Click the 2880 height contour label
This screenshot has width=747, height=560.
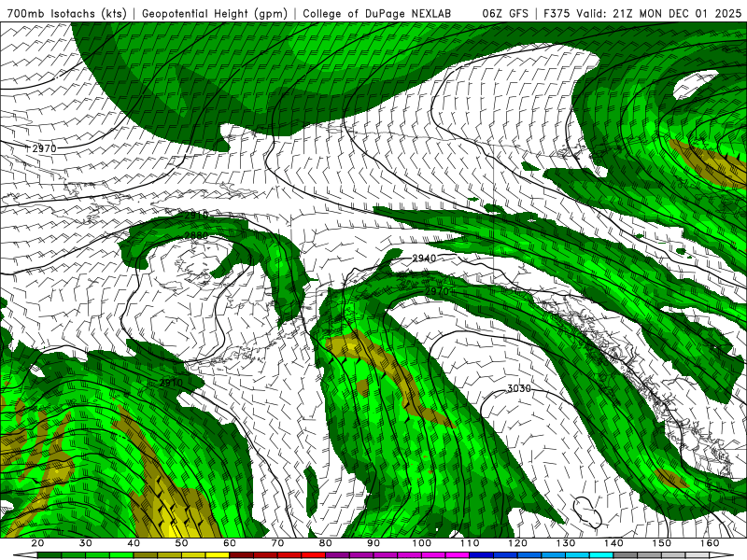(x=196, y=235)
